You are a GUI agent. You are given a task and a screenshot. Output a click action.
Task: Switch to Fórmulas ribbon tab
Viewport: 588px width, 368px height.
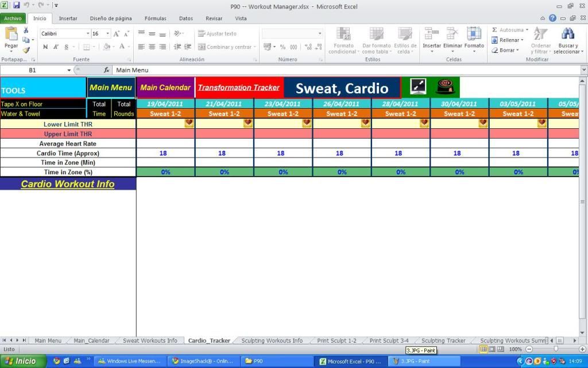(x=155, y=18)
